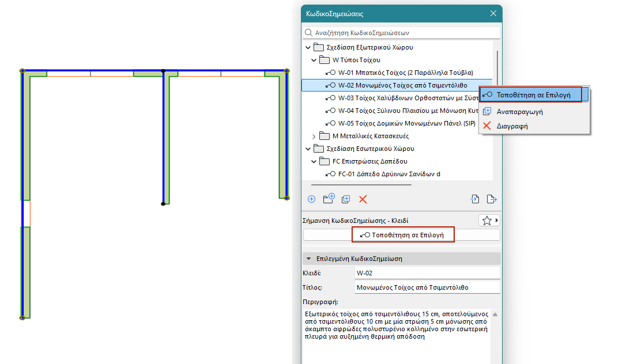Click the import keynotes icon
The width and height of the screenshot is (634, 364).
click(x=475, y=199)
